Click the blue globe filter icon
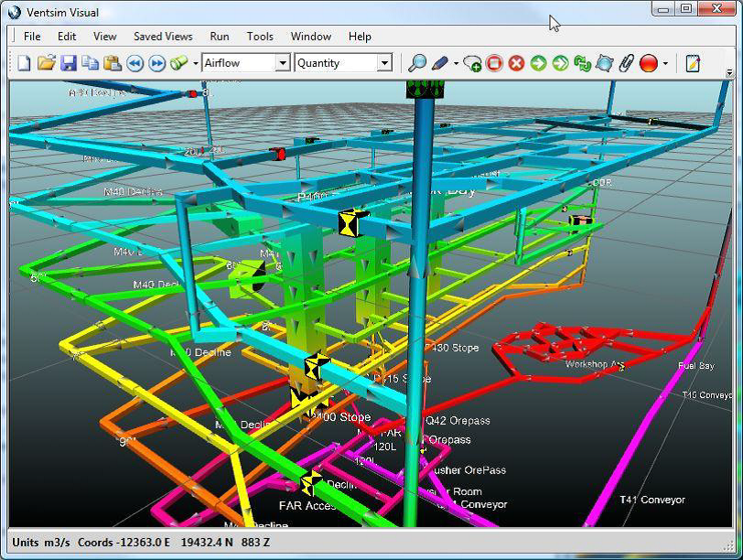The height and width of the screenshot is (560, 743). 605,63
